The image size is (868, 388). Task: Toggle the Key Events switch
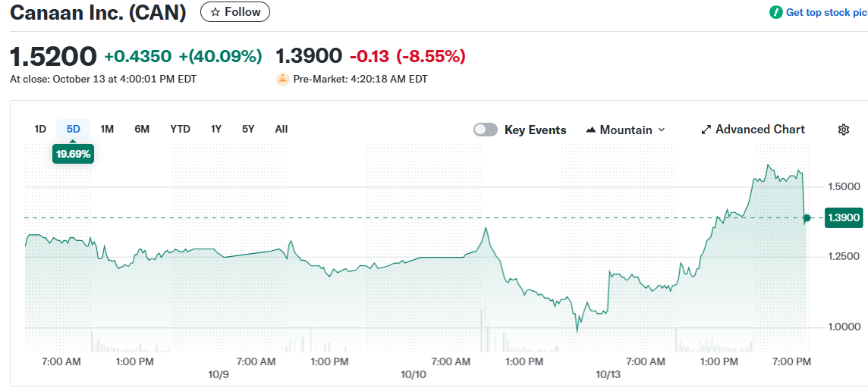coord(486,130)
